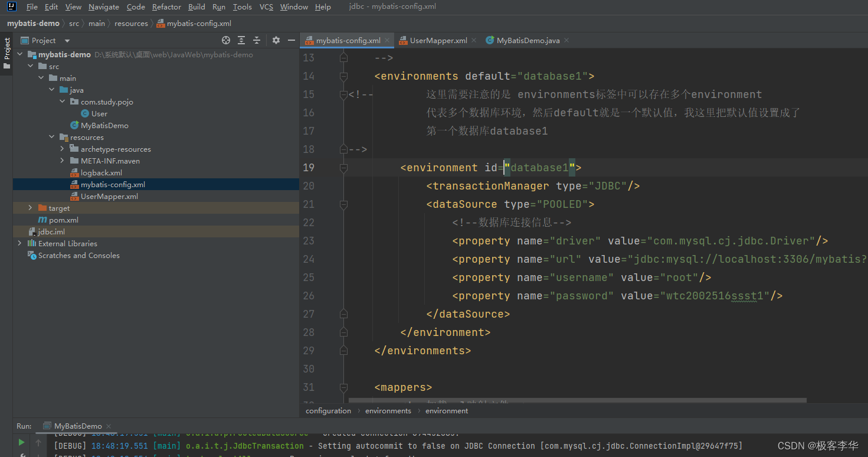Viewport: 868px width, 457px height.
Task: Click the locate file target icon
Action: pyautogui.click(x=225, y=40)
